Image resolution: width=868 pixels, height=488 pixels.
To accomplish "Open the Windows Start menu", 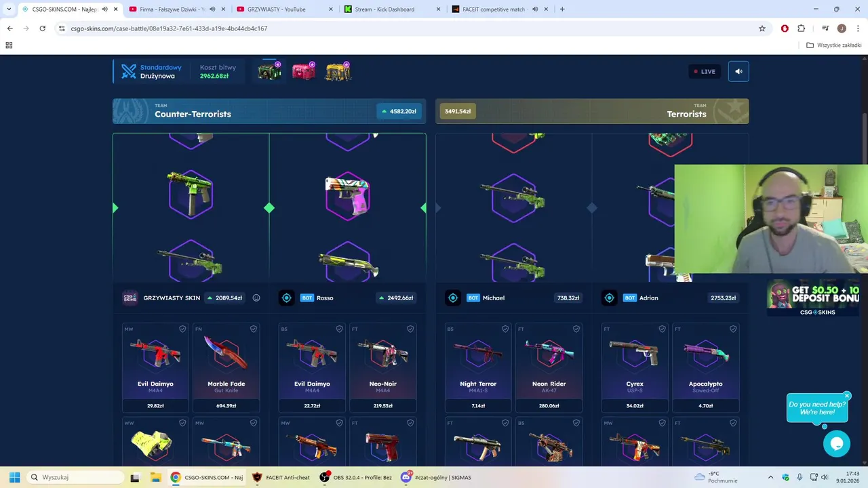I will coord(14,477).
